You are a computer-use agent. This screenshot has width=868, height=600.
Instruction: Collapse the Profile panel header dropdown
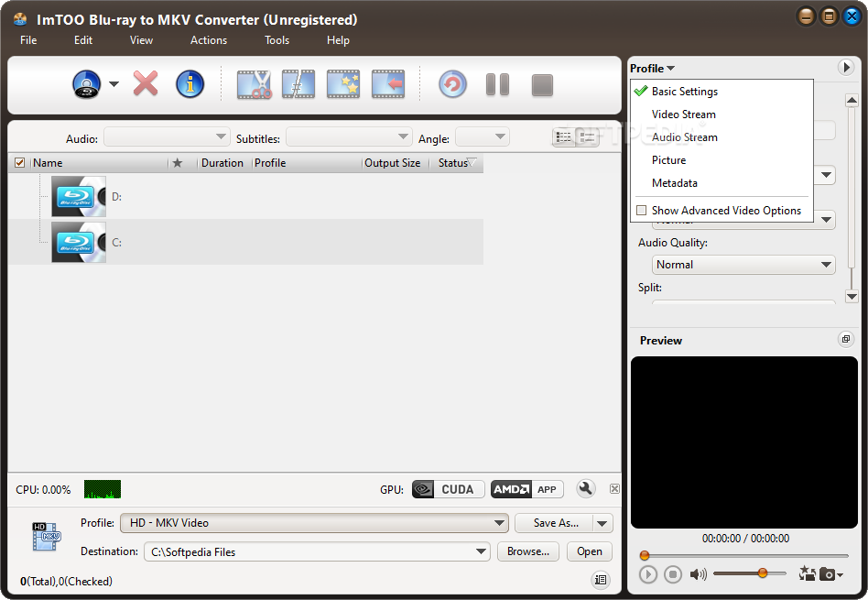[x=652, y=68]
